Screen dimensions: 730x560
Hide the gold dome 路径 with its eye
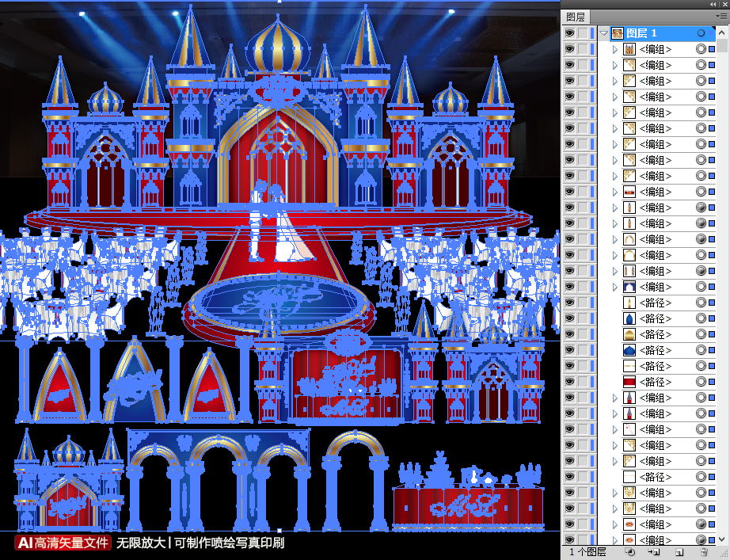569,334
